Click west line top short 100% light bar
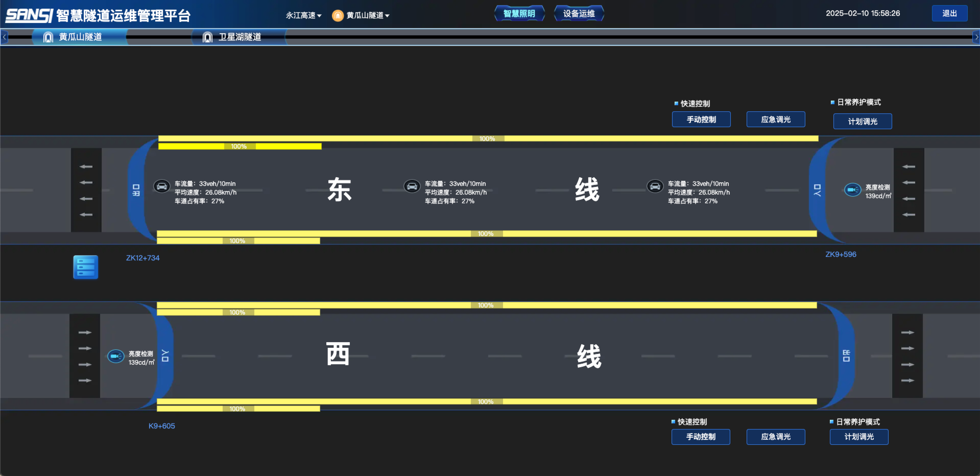Image resolution: width=980 pixels, height=476 pixels. point(238,313)
